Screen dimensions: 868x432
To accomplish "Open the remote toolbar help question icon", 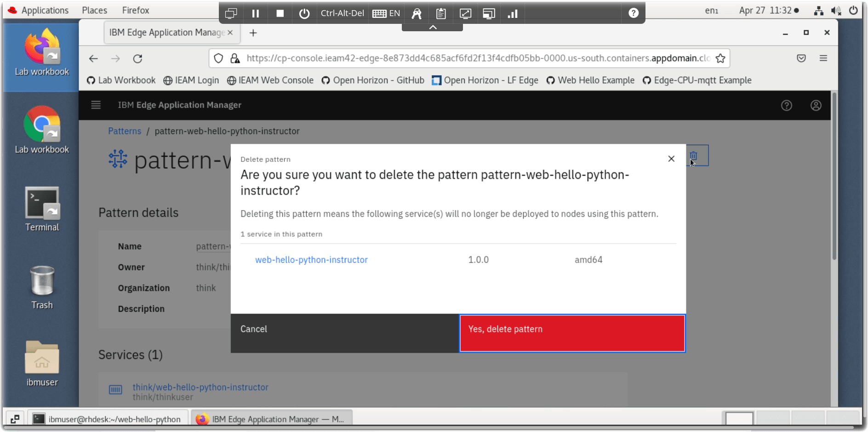I will coord(634,13).
